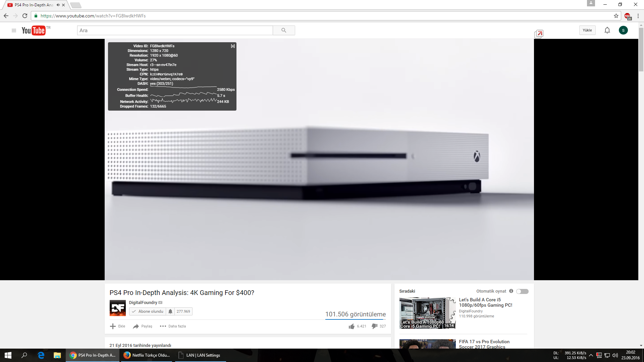Screen dimensions: 644x362
Task: Click the red arrow popout icon
Action: click(x=539, y=34)
